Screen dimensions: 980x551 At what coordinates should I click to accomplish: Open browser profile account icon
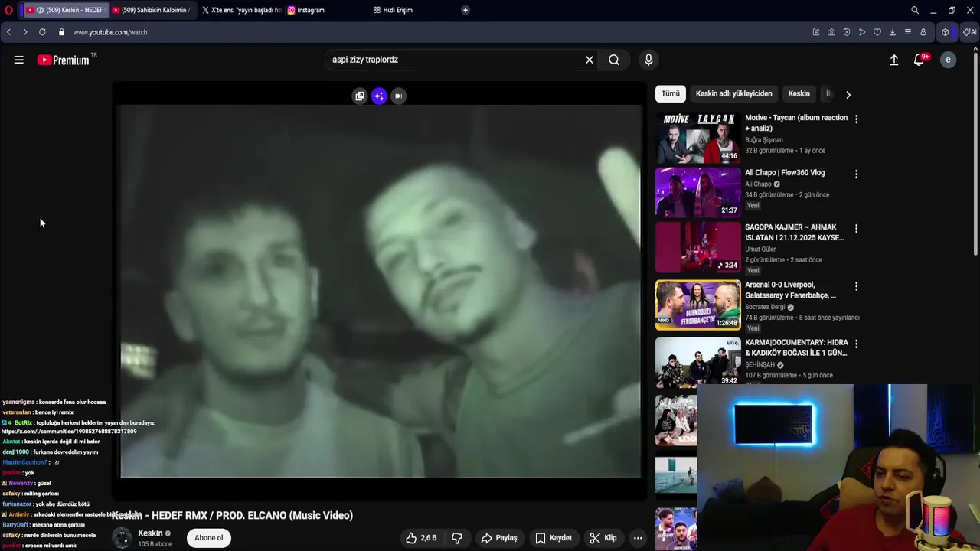click(x=923, y=32)
